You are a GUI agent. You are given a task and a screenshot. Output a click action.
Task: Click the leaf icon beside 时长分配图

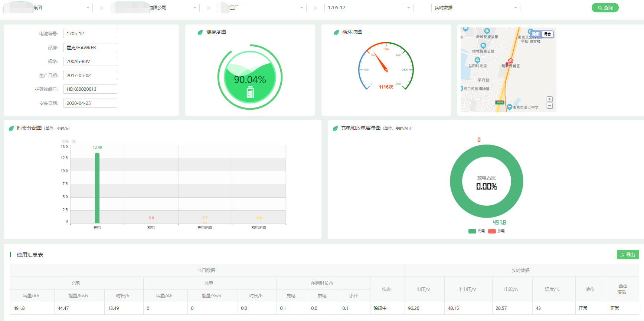click(11, 129)
